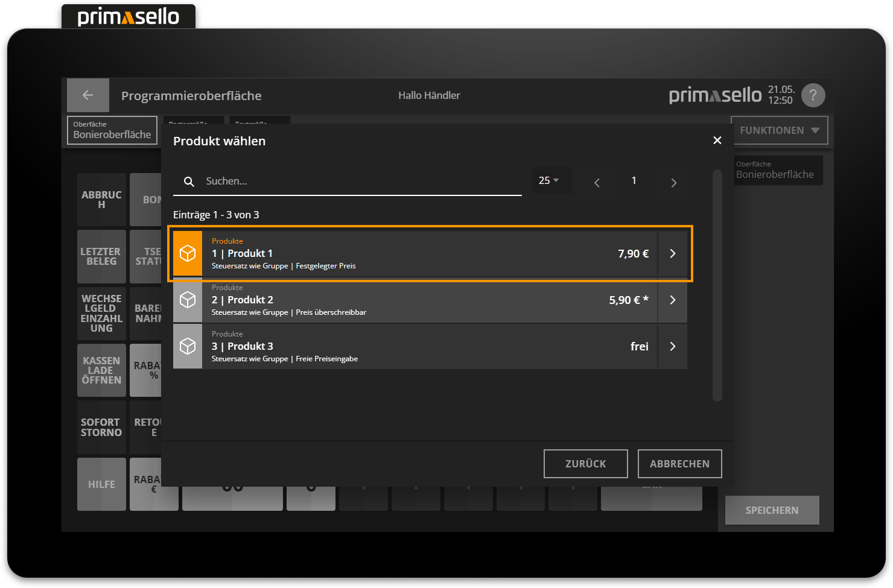893x588 pixels.
Task: Click the back arrow in the header
Action: (x=87, y=95)
